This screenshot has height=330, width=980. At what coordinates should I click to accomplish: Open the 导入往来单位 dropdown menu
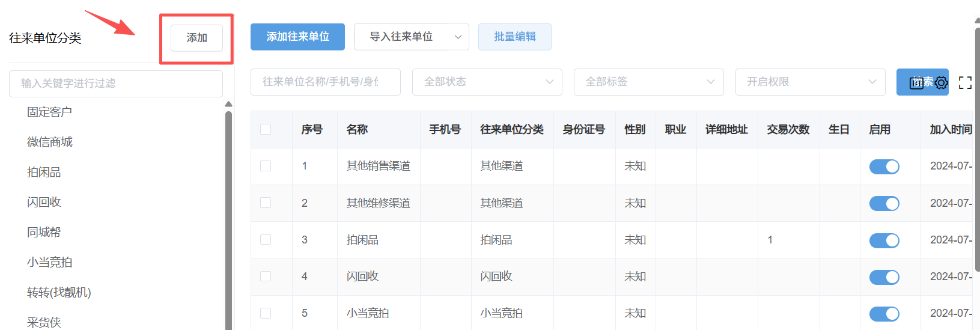tap(411, 37)
